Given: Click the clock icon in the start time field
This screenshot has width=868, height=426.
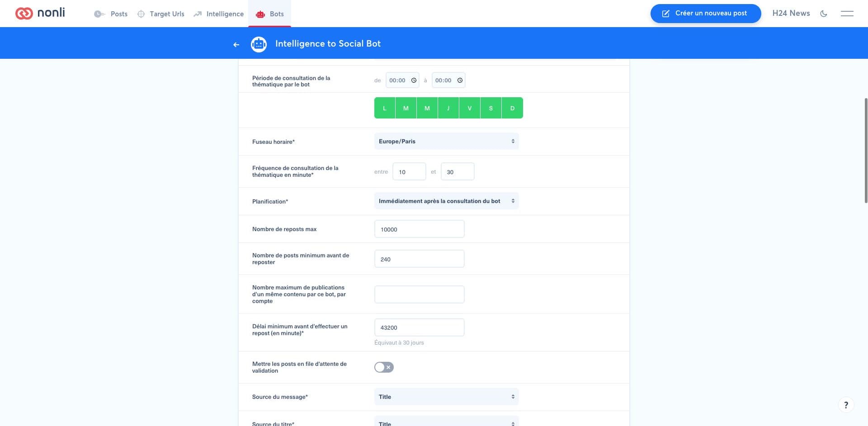Looking at the screenshot, I should (414, 80).
